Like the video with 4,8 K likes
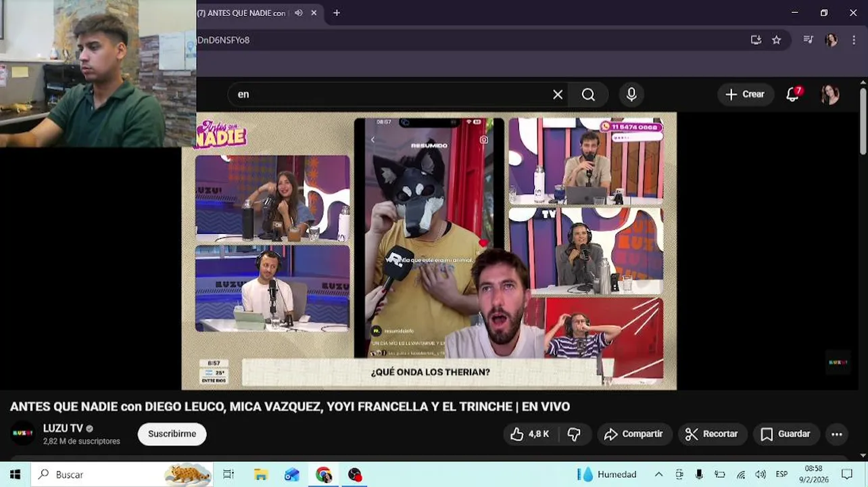868x487 pixels. tap(530, 434)
